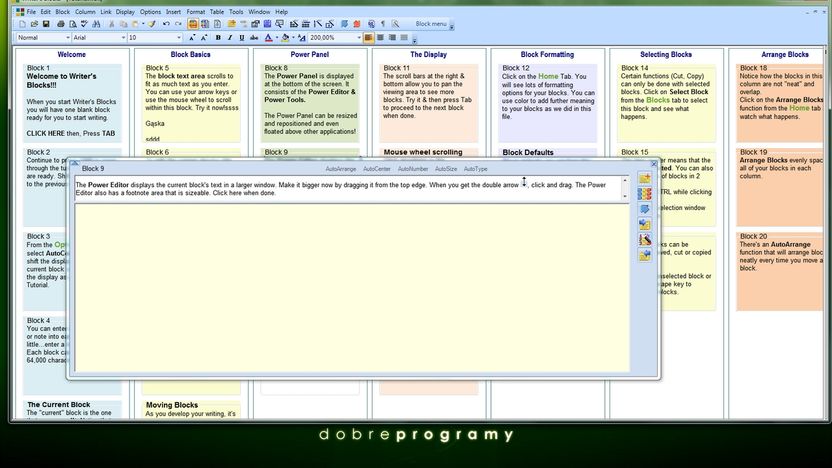Click the Power Panel column header
This screenshot has height=468, width=832.
click(309, 54)
